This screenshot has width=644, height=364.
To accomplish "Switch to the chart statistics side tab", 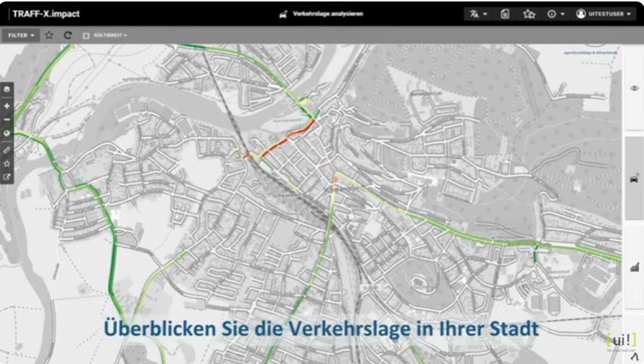I will click(x=634, y=267).
